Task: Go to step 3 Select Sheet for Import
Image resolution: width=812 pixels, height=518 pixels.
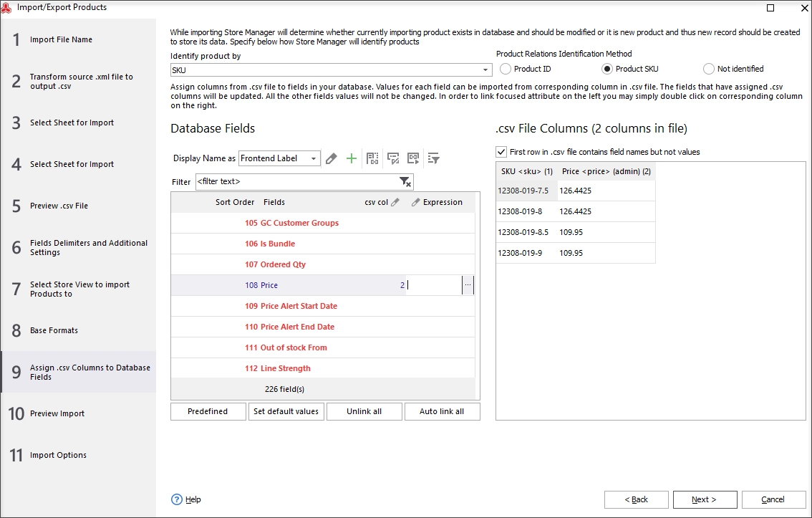Action: tap(77, 123)
